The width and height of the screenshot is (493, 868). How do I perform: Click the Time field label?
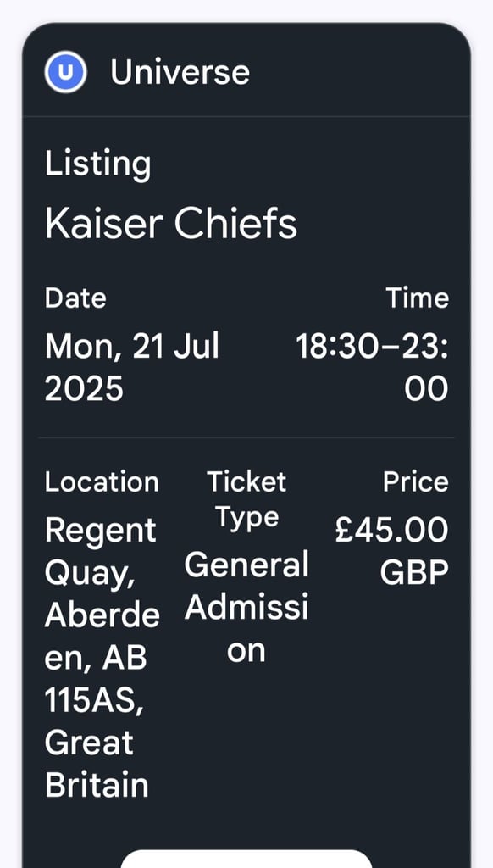tap(418, 298)
